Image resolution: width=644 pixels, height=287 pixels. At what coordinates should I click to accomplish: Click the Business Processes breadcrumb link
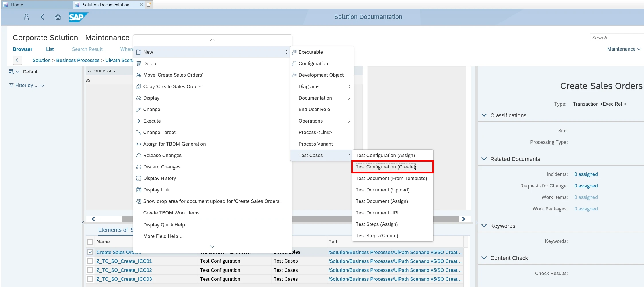78,60
